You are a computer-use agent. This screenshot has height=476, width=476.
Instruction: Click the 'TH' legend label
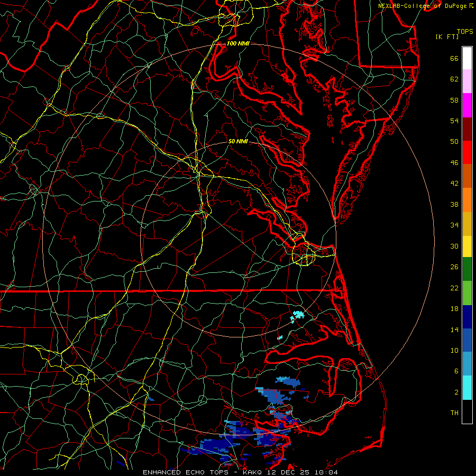(454, 413)
